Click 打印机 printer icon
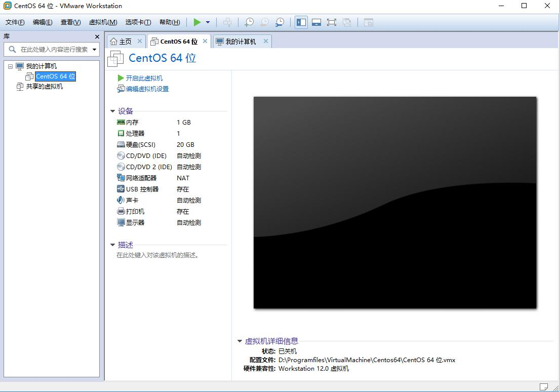Screen dimensions: 559x392 coord(121,212)
